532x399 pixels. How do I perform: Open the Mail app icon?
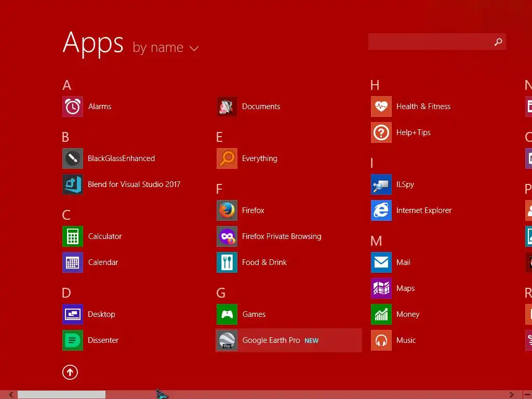tap(381, 262)
